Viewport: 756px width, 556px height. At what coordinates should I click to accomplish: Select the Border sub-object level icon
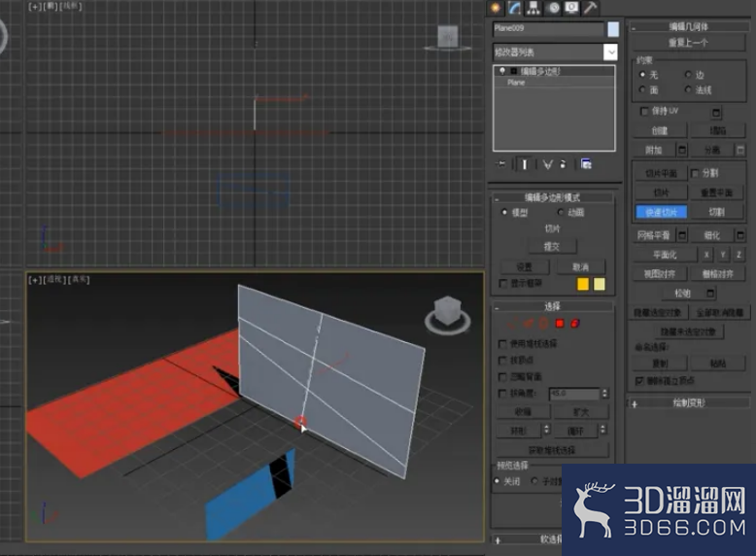click(x=543, y=324)
